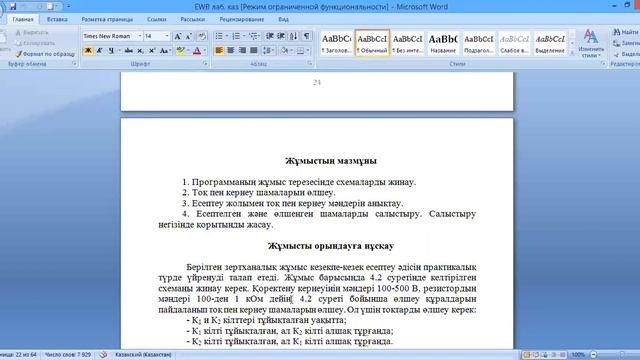This screenshot has width=640, height=360.
Task: Decrease font size with Shrink Font icon
Action: 189,36
